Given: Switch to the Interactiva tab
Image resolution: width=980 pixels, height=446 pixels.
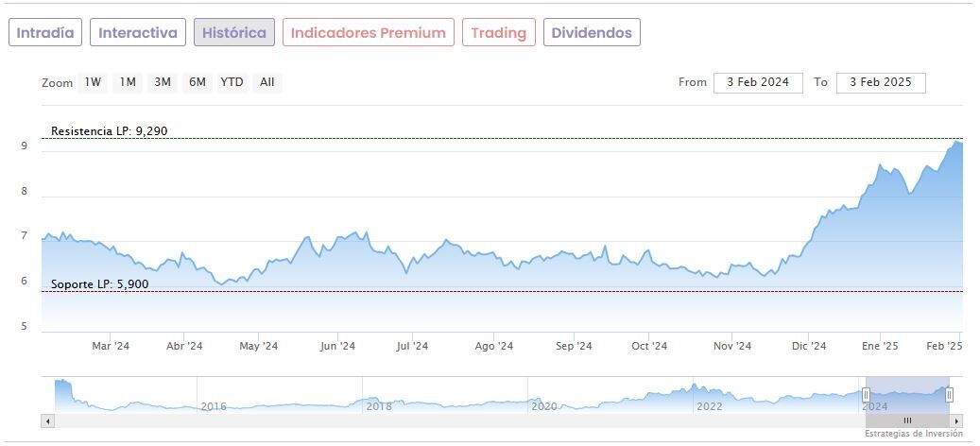Looking at the screenshot, I should (138, 33).
